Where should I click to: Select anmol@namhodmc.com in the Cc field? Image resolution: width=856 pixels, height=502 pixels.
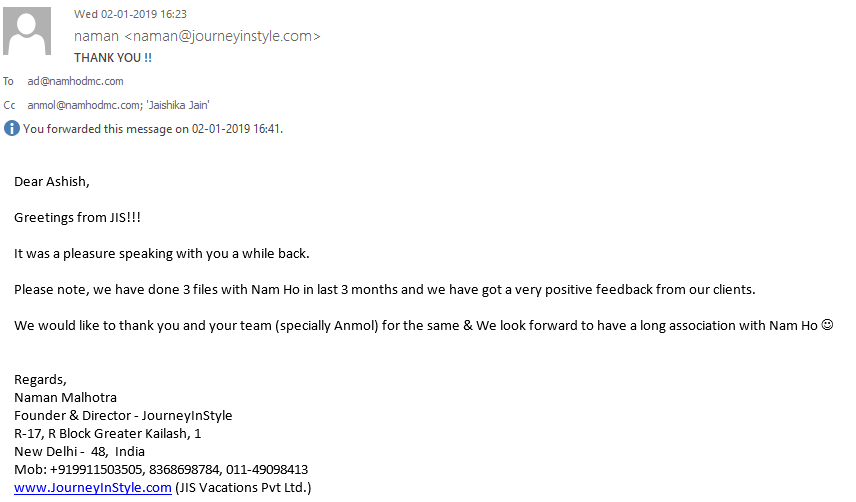(x=84, y=105)
